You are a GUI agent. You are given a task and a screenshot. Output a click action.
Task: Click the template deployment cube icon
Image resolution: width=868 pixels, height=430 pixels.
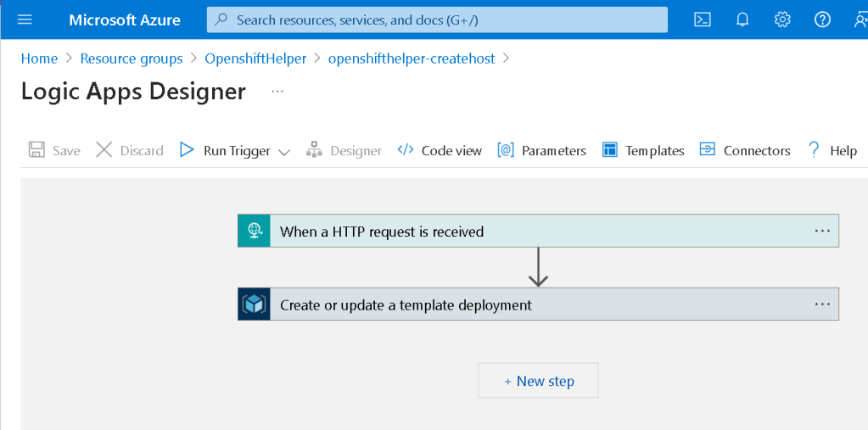pyautogui.click(x=254, y=304)
